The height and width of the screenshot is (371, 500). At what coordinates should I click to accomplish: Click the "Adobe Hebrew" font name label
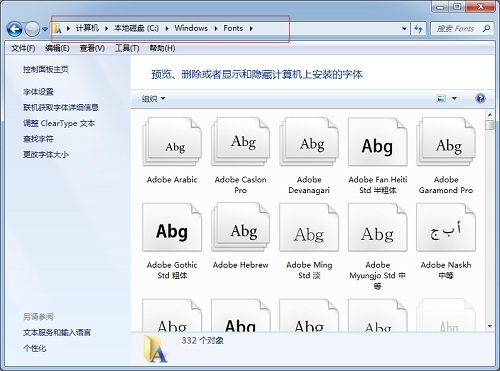(x=241, y=265)
